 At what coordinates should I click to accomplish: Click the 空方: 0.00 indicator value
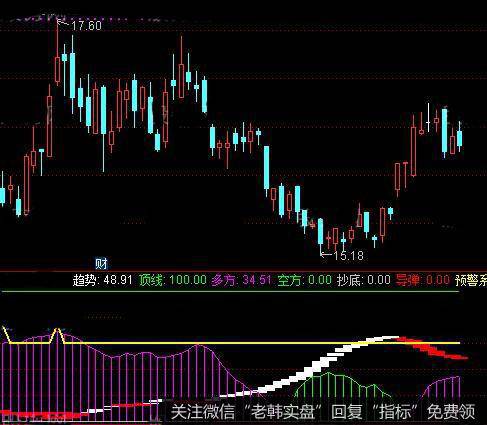304,280
